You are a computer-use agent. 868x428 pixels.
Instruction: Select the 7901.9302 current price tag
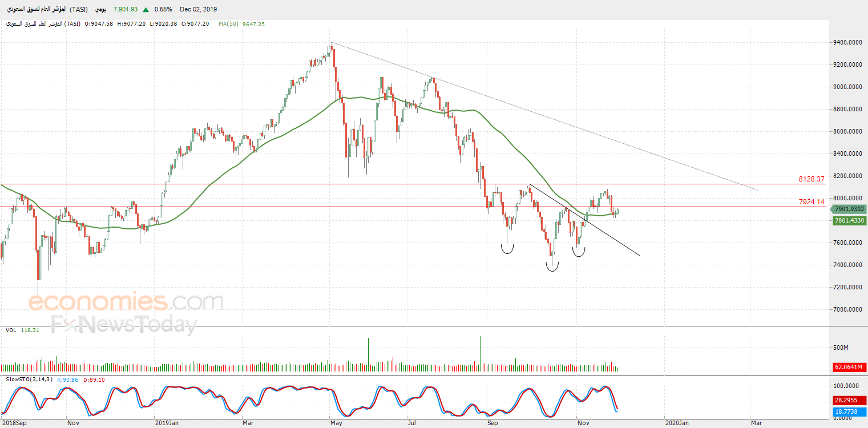[849, 209]
